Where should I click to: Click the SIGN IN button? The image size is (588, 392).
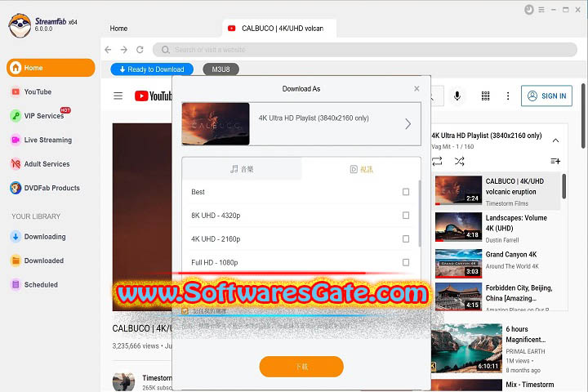coord(546,96)
